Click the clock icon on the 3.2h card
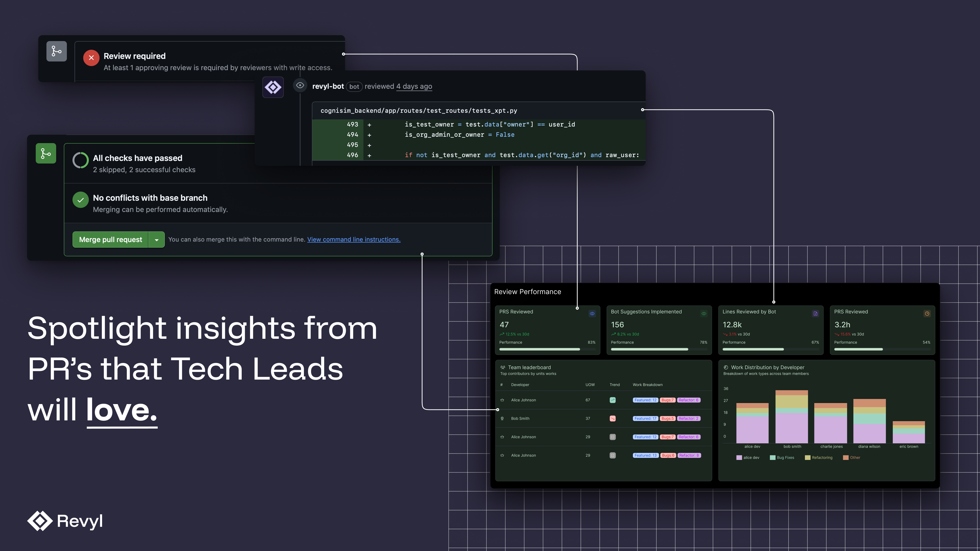Image resolution: width=980 pixels, height=551 pixels. click(x=927, y=314)
